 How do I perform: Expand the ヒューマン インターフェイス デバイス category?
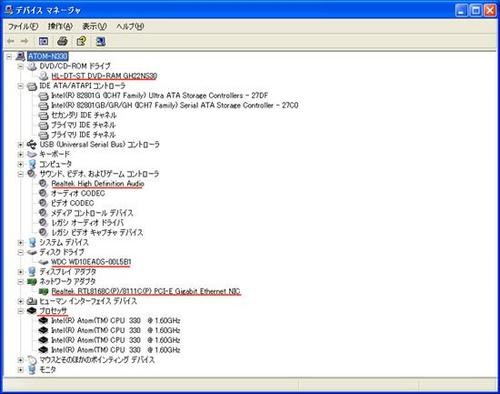21,301
